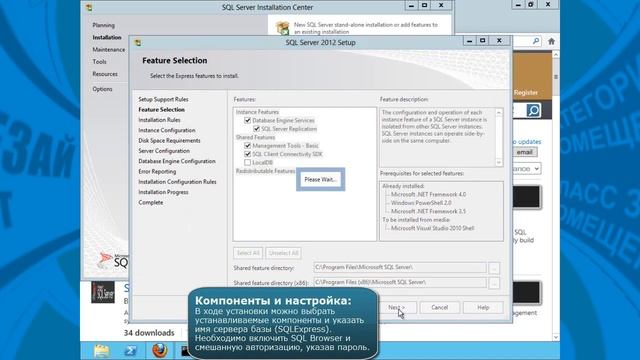640x360 pixels.
Task: Select Installation Rules step
Action: [159, 120]
